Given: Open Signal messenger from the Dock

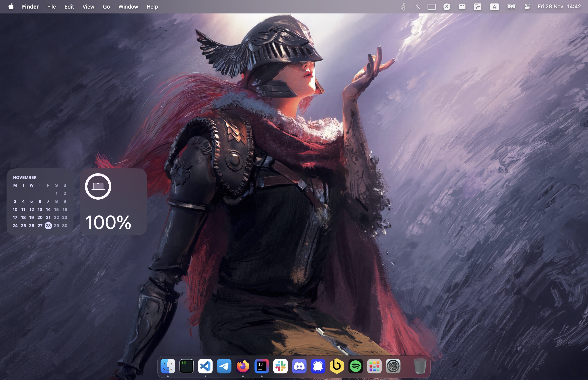Looking at the screenshot, I should pos(318,366).
